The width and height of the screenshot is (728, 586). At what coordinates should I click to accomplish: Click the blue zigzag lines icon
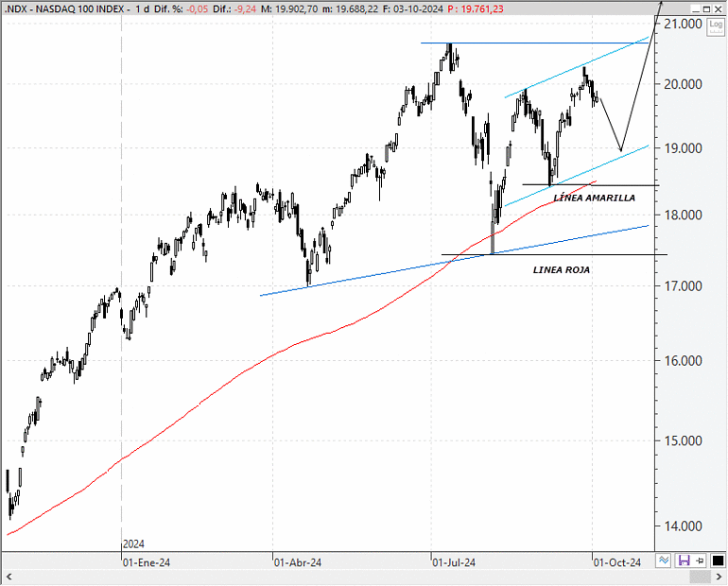tap(664, 560)
